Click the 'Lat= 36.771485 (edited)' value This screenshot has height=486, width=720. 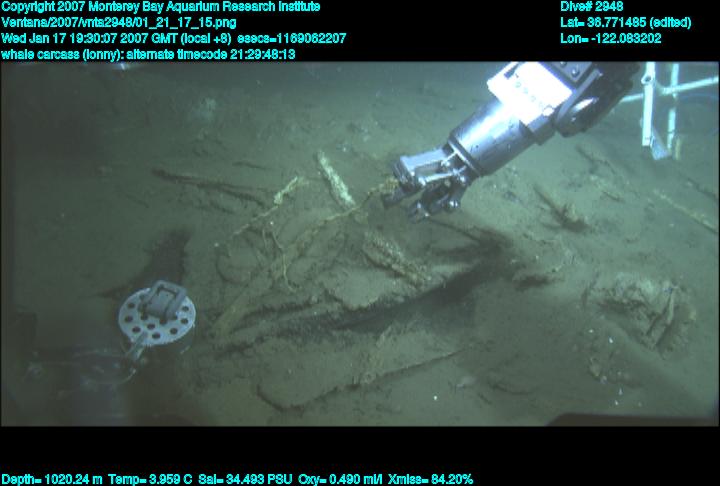click(625, 23)
